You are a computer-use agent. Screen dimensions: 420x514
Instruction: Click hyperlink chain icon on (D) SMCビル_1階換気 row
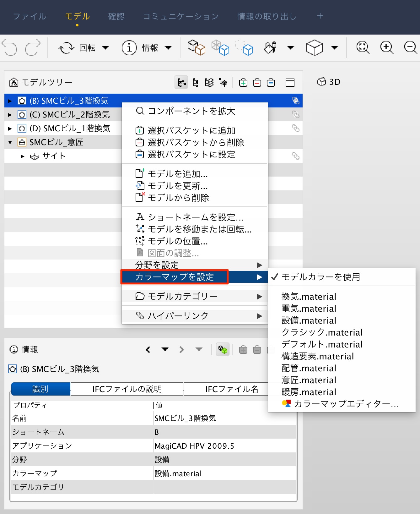pyautogui.click(x=295, y=128)
